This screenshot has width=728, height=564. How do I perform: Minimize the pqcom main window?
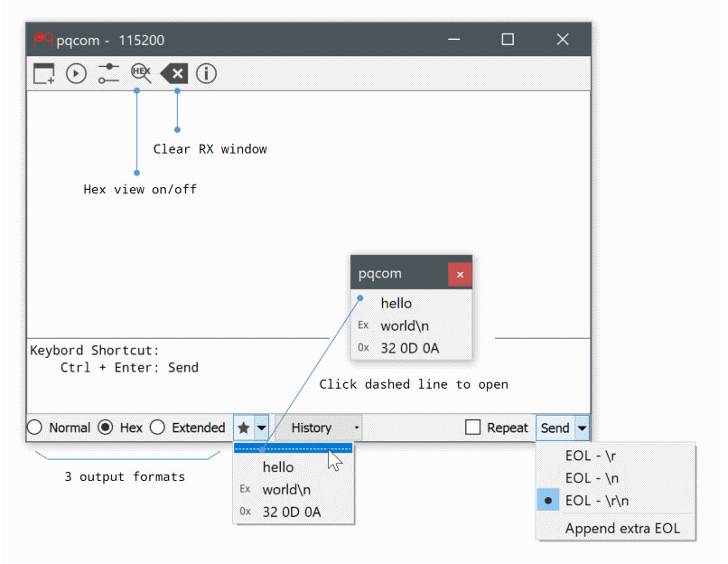point(453,40)
